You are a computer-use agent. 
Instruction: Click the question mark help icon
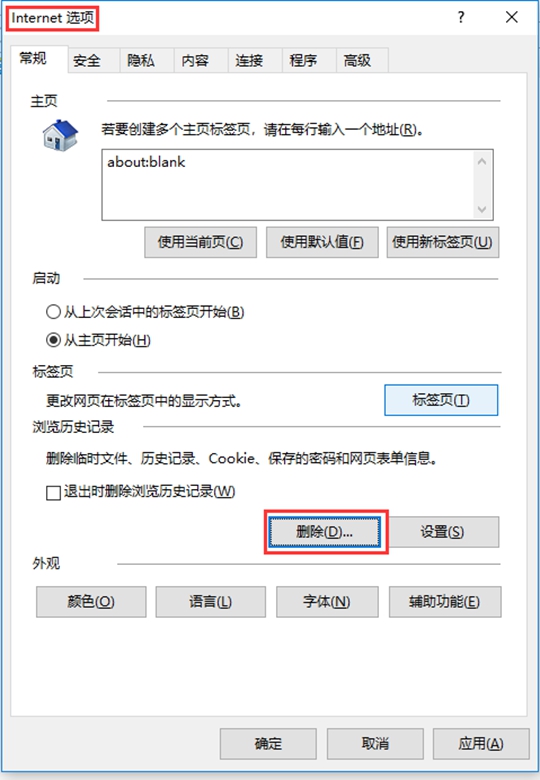click(461, 17)
